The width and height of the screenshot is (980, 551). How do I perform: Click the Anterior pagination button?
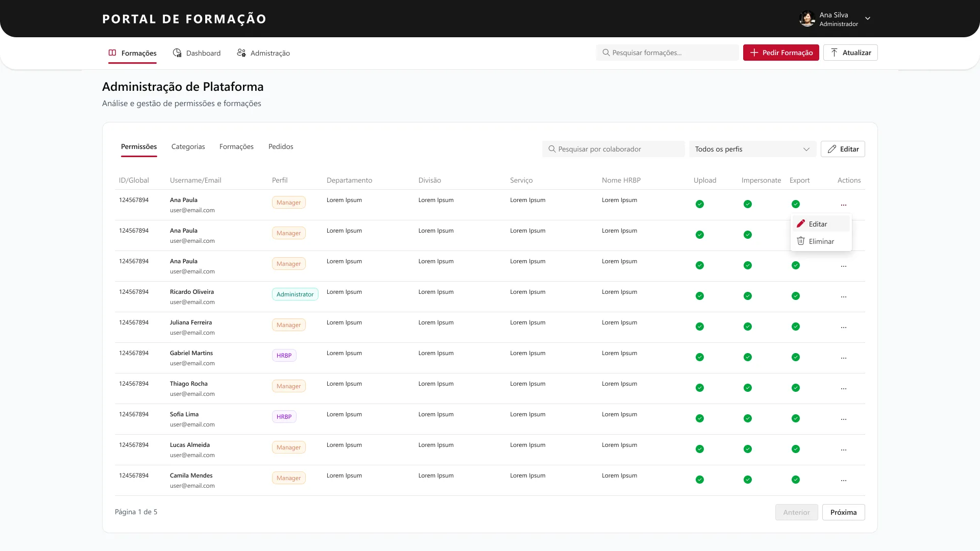point(796,512)
